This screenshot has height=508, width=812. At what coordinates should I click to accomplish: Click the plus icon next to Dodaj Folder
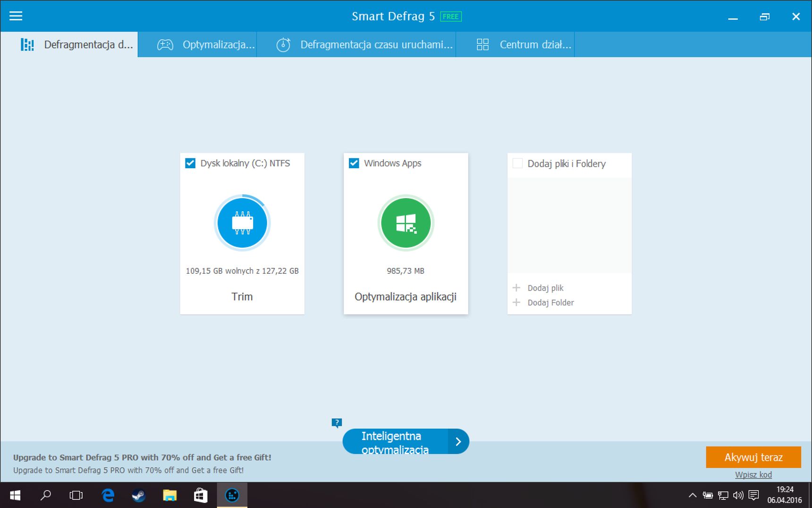pos(516,302)
